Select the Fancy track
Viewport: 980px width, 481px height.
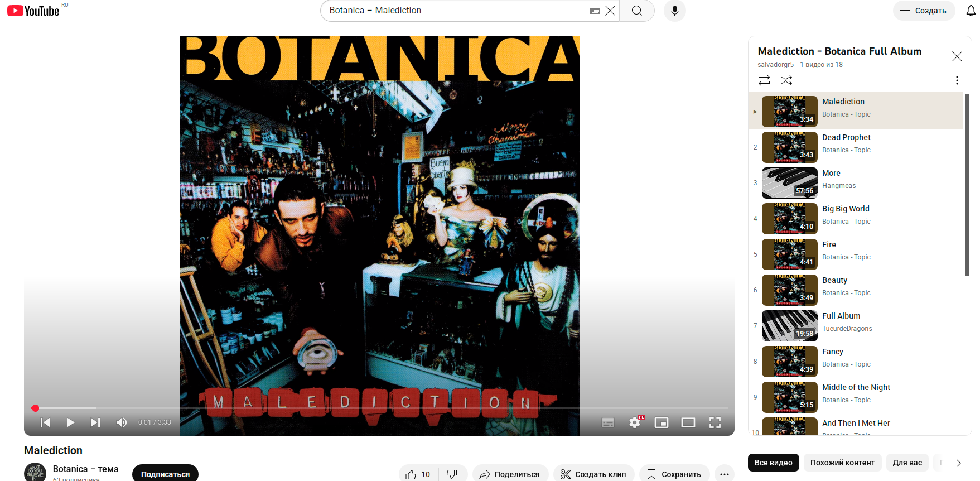point(856,361)
